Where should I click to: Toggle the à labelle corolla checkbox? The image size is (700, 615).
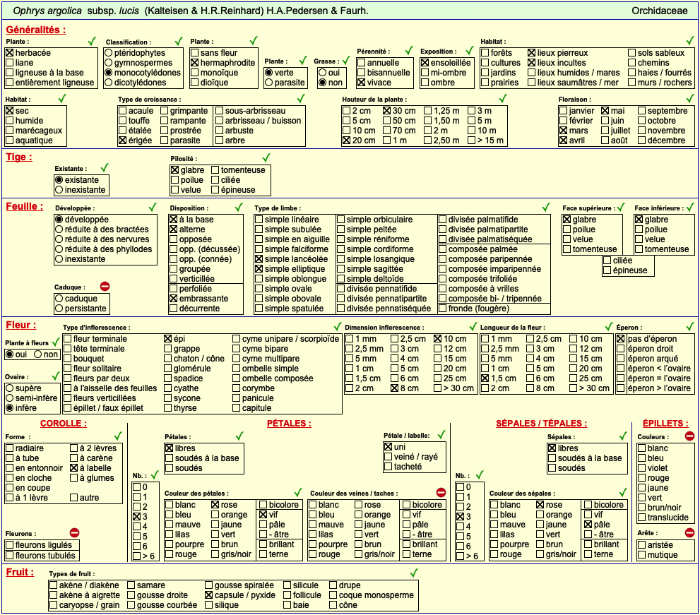pyautogui.click(x=74, y=468)
